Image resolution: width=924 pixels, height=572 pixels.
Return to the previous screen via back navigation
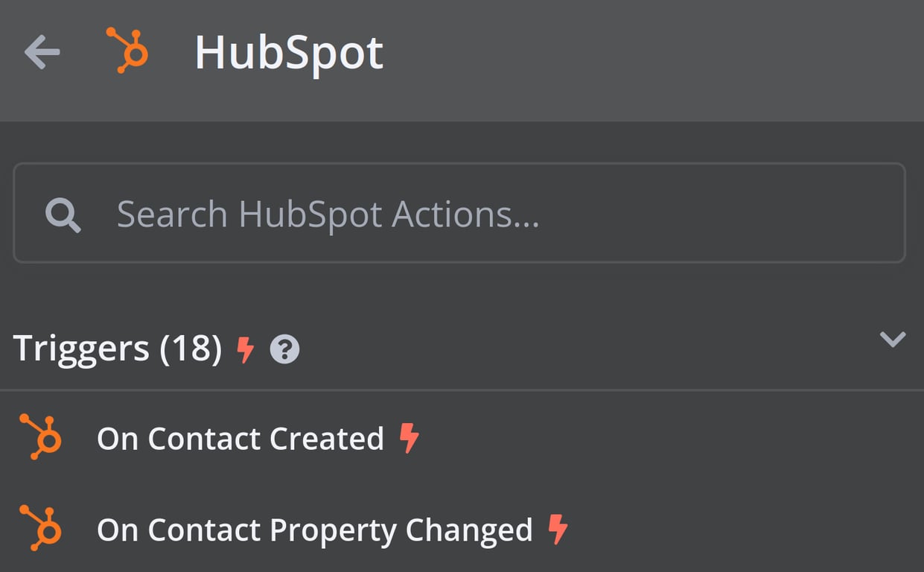tap(42, 51)
